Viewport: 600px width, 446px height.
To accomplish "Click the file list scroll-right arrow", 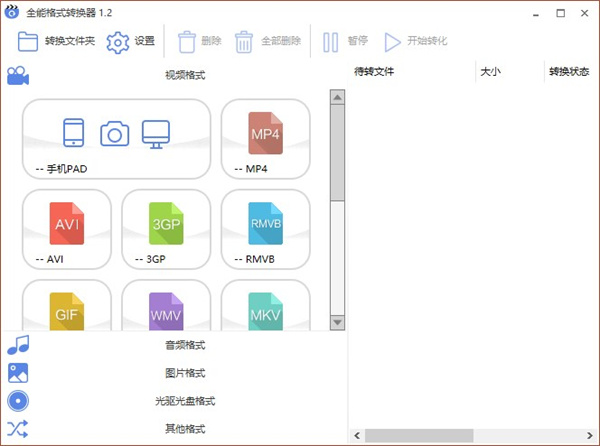I will 590,435.
